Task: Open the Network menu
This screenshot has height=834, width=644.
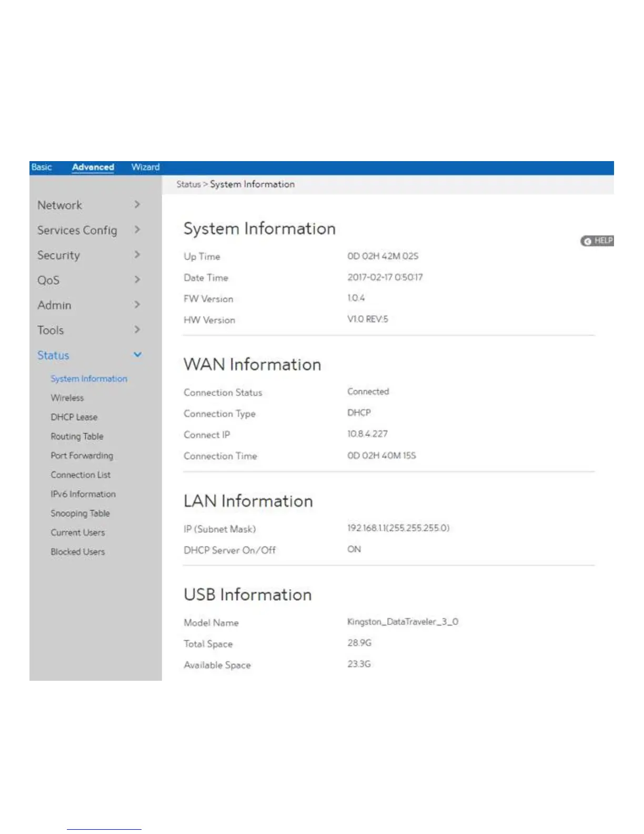Action: (x=59, y=205)
